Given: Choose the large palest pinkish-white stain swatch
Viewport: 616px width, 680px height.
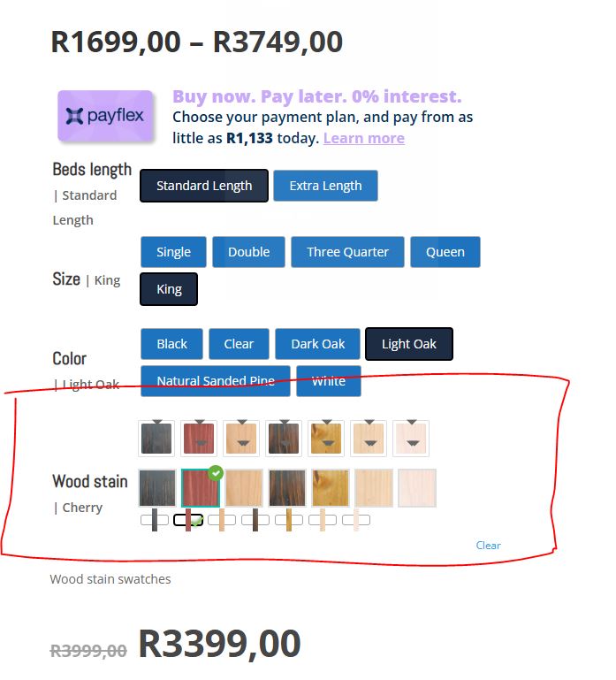Looking at the screenshot, I should tap(417, 488).
